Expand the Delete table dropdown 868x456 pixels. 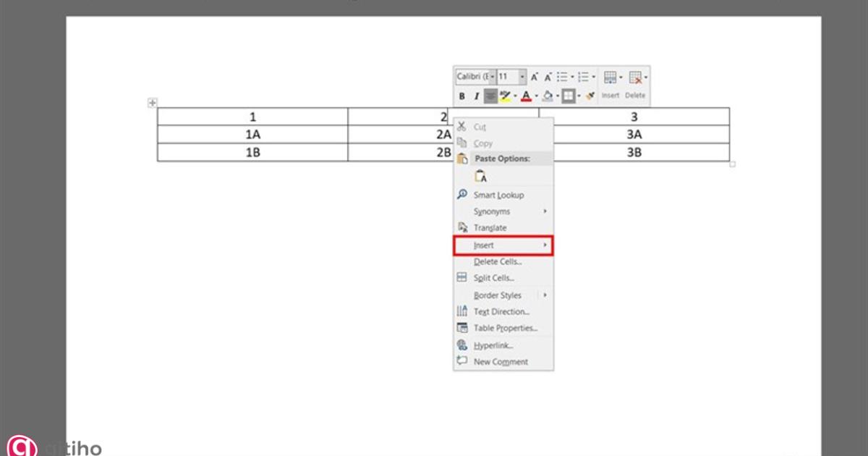[x=646, y=77]
